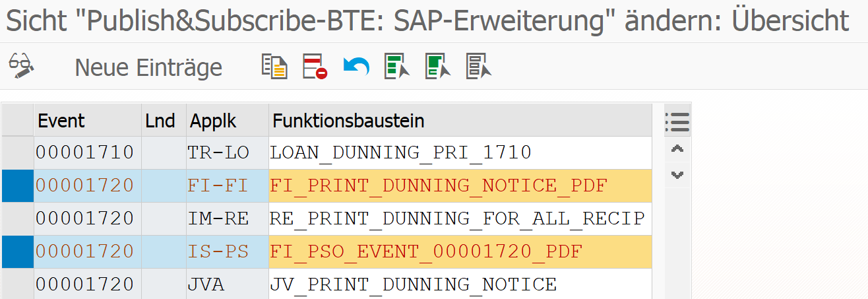Click the FI-FI application cell

228,185
